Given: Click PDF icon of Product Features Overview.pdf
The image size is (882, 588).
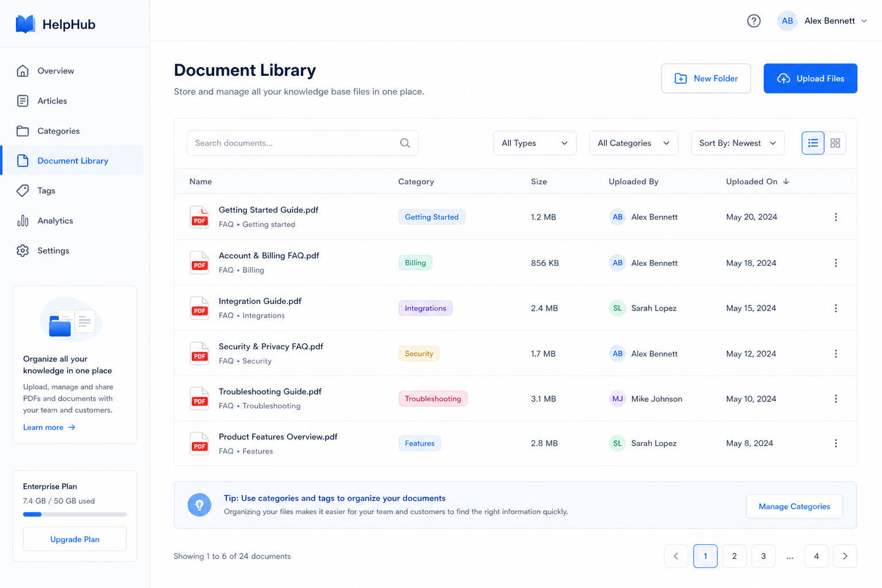Looking at the screenshot, I should coord(199,443).
